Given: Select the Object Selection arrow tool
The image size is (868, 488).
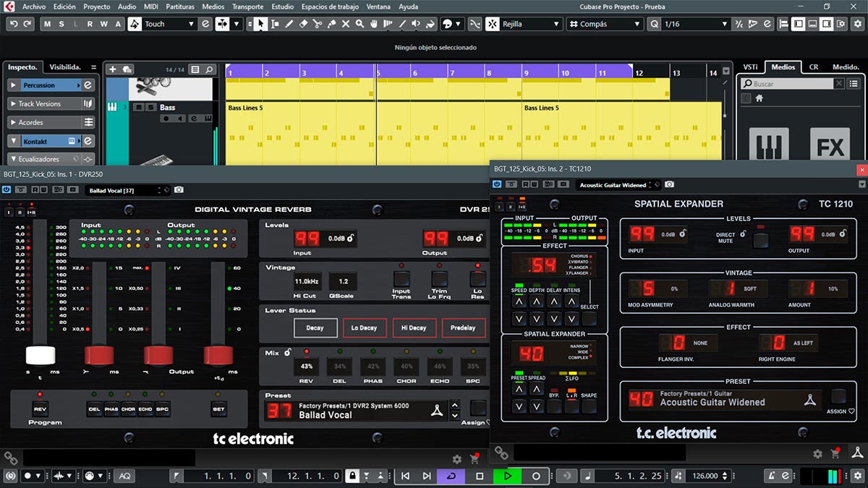Looking at the screenshot, I should pyautogui.click(x=260, y=24).
